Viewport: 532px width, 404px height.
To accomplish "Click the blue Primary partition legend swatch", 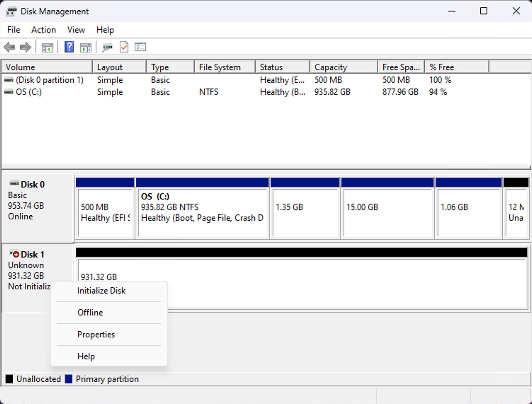I will point(69,379).
